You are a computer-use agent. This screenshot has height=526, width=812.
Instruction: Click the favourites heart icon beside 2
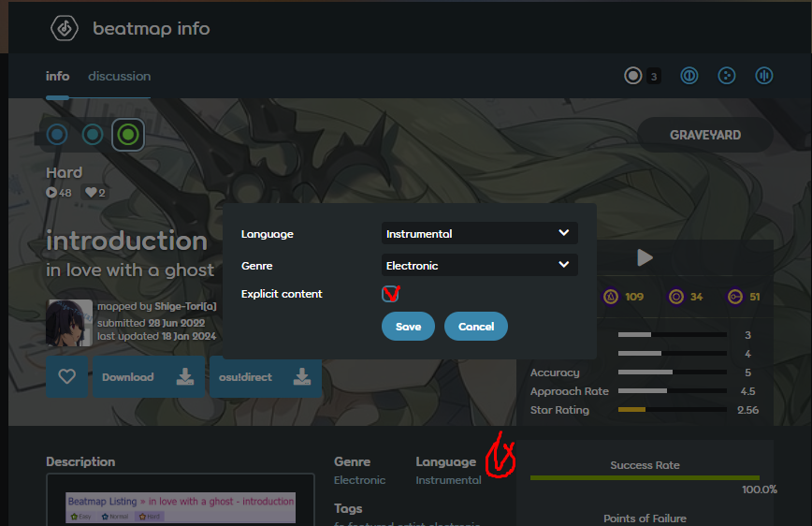tap(91, 193)
